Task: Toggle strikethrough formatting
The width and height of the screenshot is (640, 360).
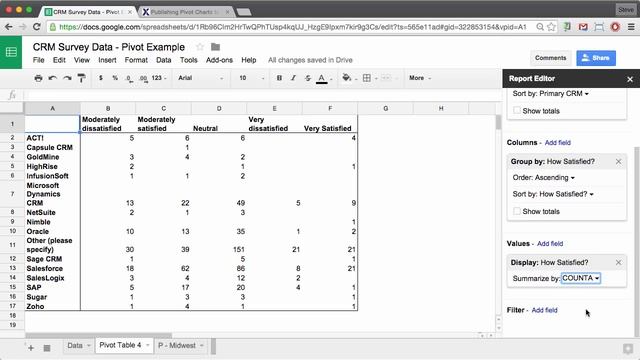Action: pyautogui.click(x=308, y=78)
